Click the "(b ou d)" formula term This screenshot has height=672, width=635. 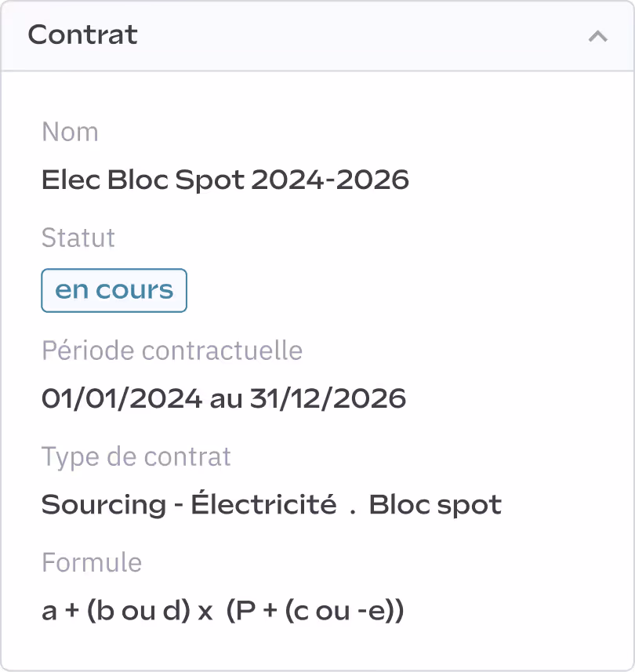click(x=136, y=612)
